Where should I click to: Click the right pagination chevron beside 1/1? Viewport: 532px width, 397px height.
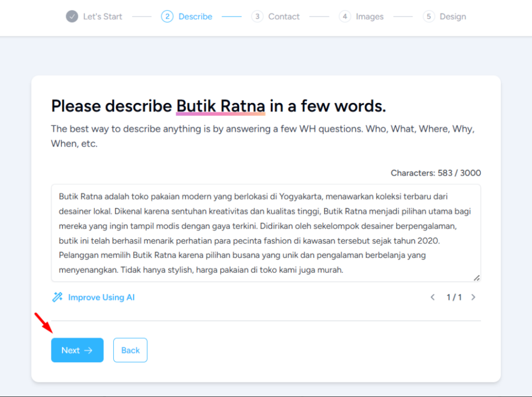pyautogui.click(x=473, y=297)
